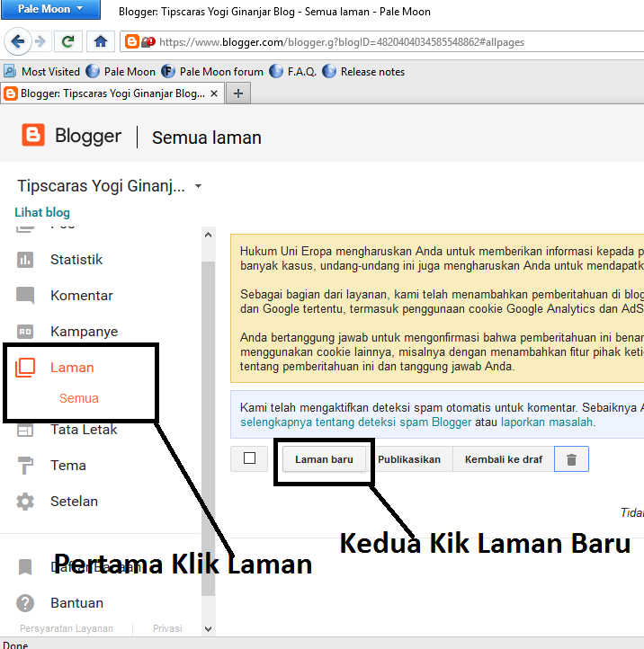The image size is (644, 649).
Task: Click the Kampanye AD icon
Action: 25,332
